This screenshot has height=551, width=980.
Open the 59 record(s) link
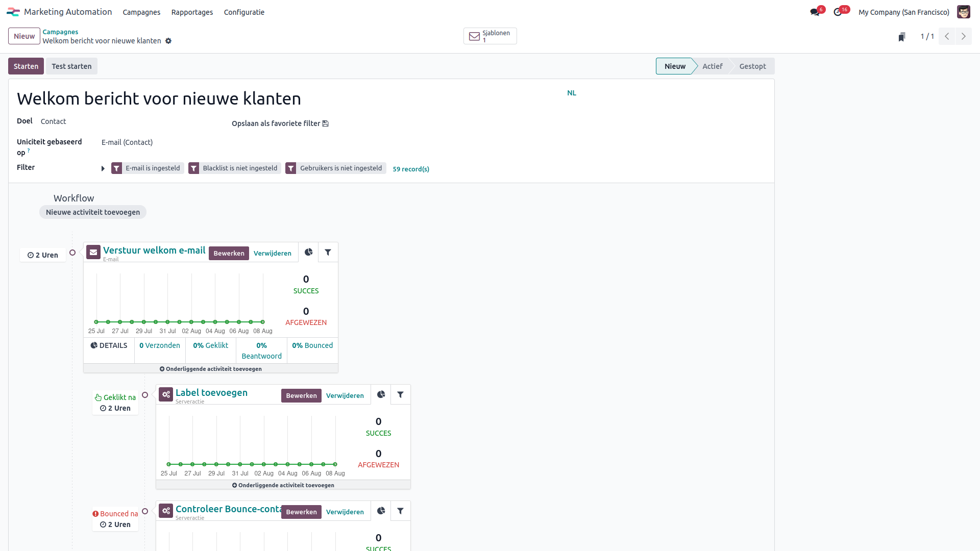(x=411, y=169)
